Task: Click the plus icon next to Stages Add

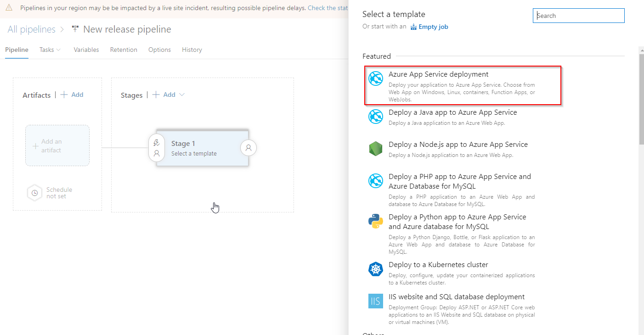Action: pos(156,95)
